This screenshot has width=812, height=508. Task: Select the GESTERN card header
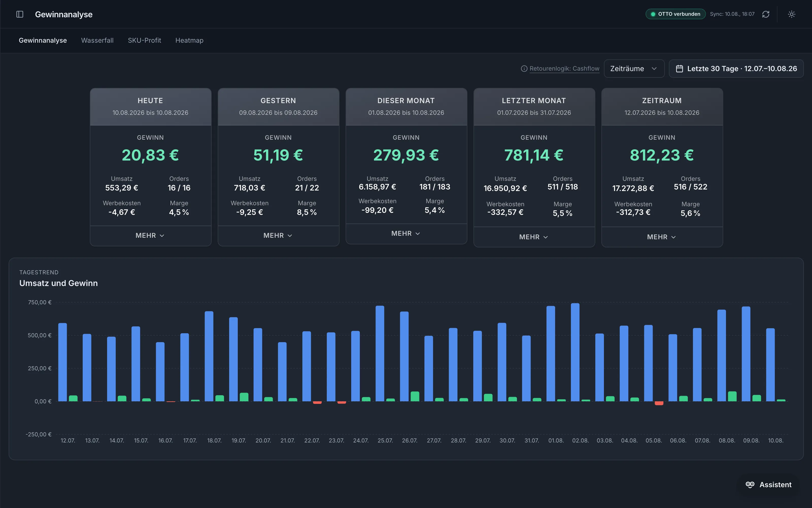tap(278, 107)
